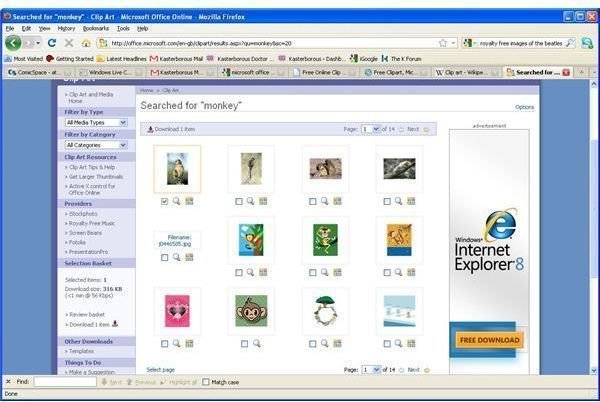The height and width of the screenshot is (402, 600).
Task: Tick checkbox under blue cartoon monkey clip
Action: 239,272
